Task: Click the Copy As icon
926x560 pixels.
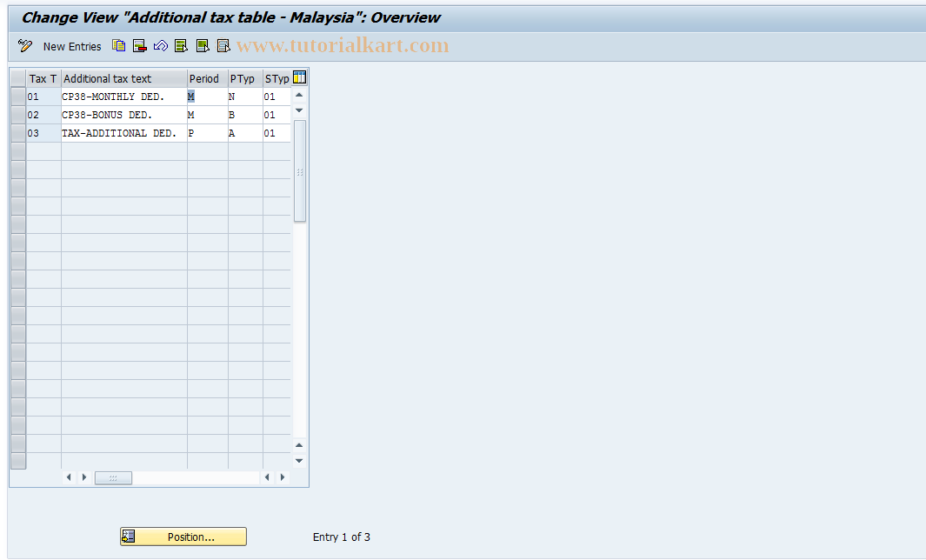Action: pyautogui.click(x=119, y=46)
